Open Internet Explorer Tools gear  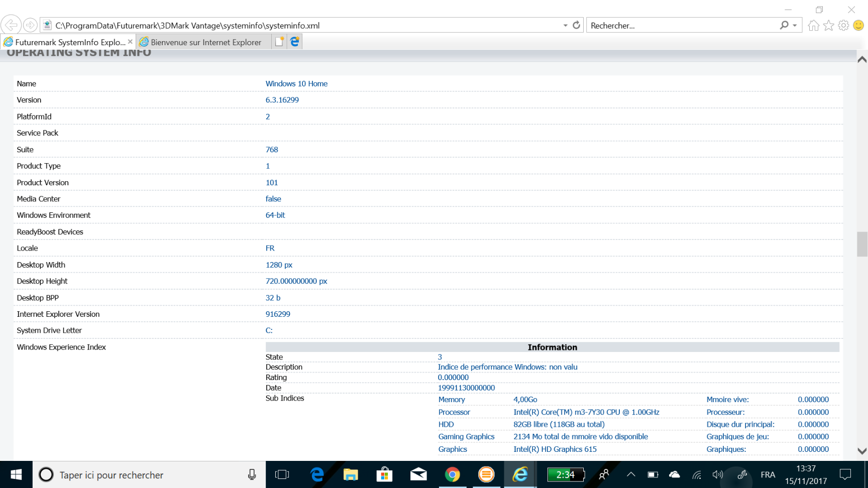[x=843, y=26]
